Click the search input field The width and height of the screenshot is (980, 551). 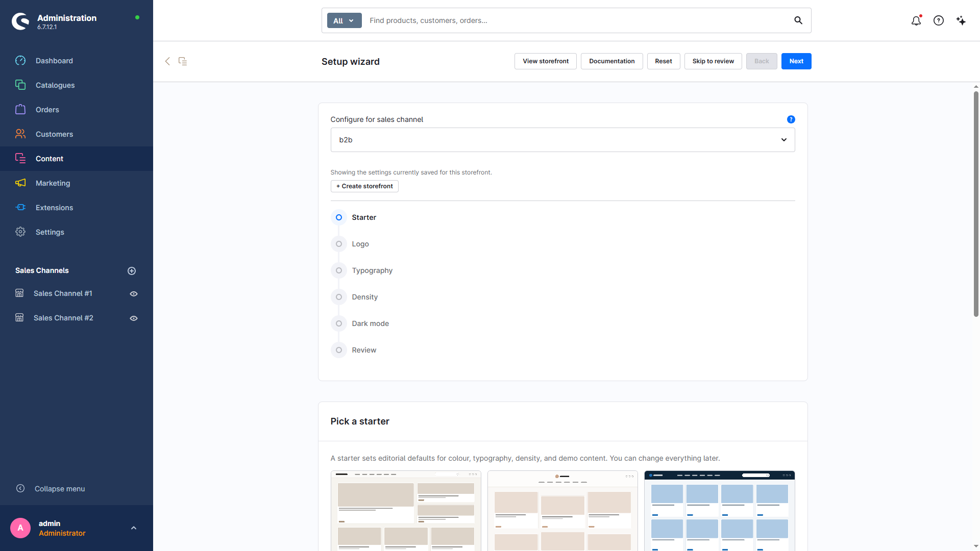pyautogui.click(x=577, y=20)
